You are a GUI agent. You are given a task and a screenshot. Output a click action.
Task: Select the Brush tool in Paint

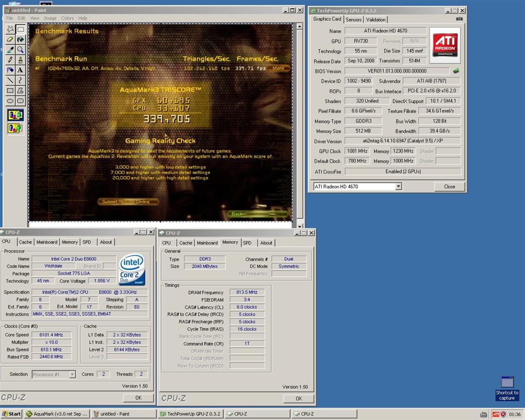coord(20,60)
